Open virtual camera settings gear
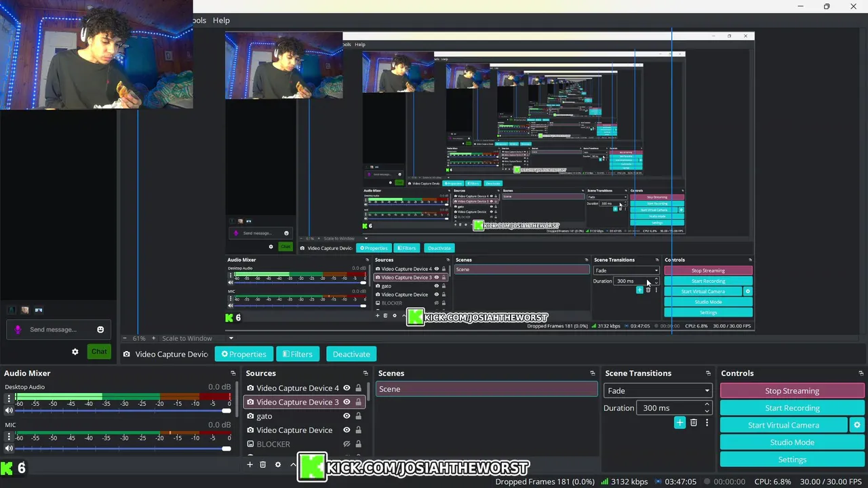 (857, 425)
